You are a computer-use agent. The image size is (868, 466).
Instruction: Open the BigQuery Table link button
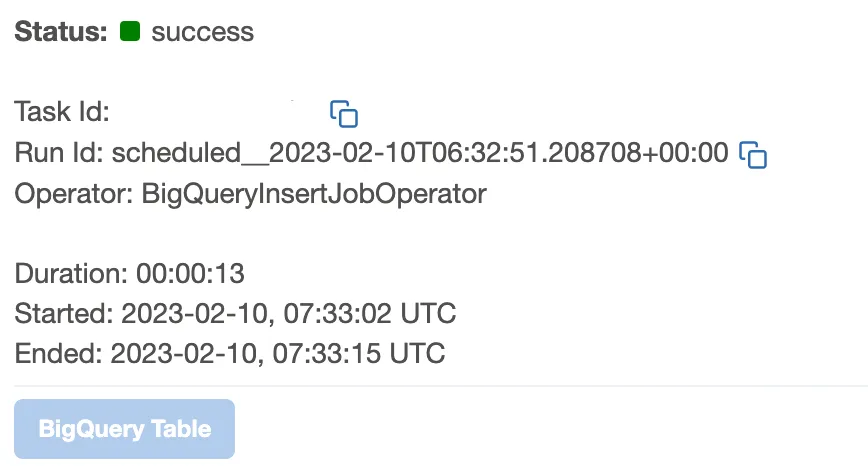(125, 429)
